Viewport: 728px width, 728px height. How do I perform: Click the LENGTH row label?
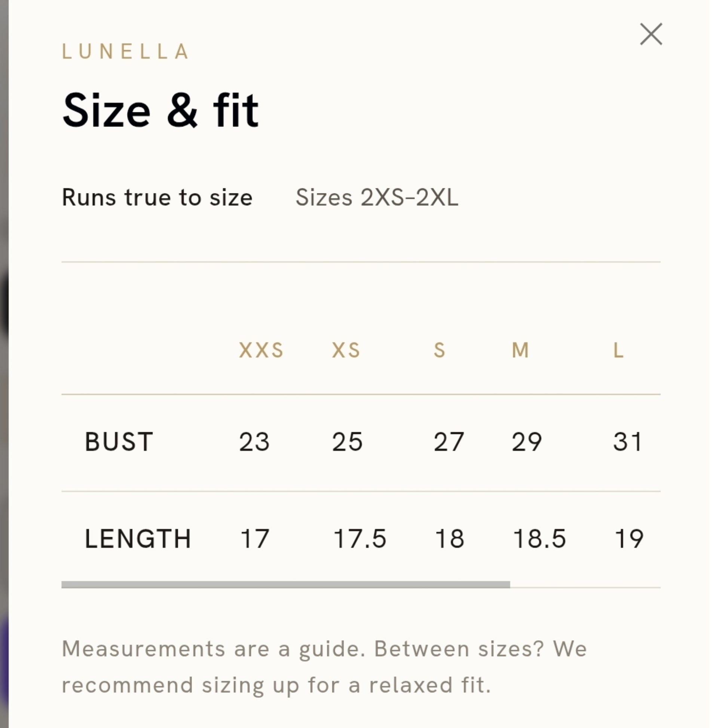138,538
